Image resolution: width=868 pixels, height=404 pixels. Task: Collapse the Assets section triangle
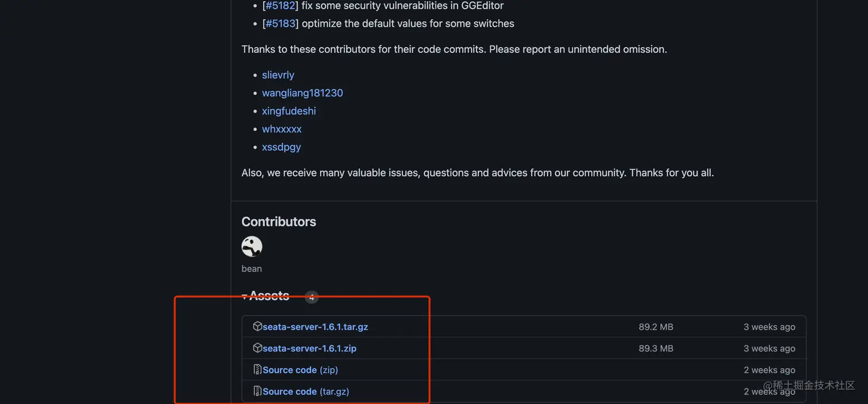[245, 297]
